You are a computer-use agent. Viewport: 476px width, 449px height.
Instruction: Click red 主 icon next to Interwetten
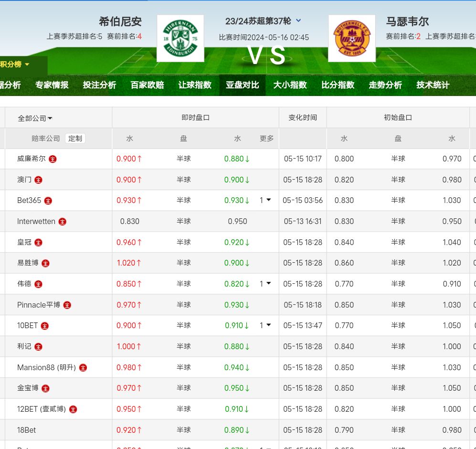point(63,222)
